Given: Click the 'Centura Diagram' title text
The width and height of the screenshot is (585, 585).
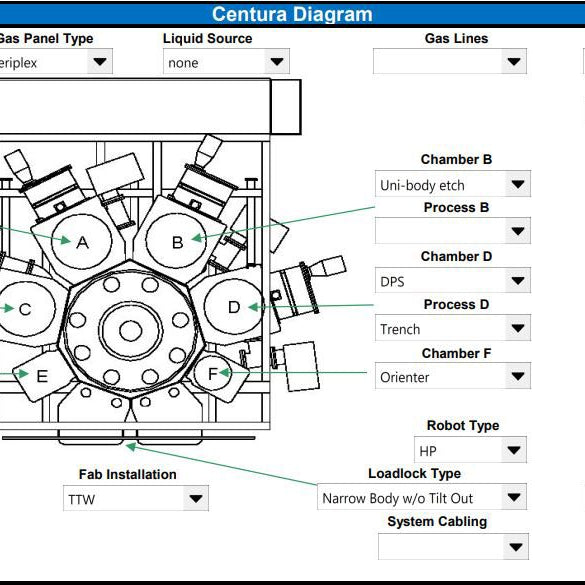Looking at the screenshot, I should (x=292, y=14).
